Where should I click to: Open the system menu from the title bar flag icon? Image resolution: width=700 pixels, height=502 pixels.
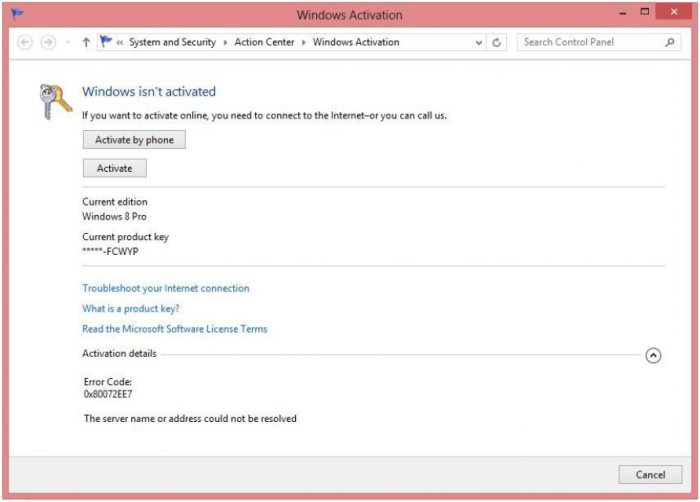click(17, 14)
